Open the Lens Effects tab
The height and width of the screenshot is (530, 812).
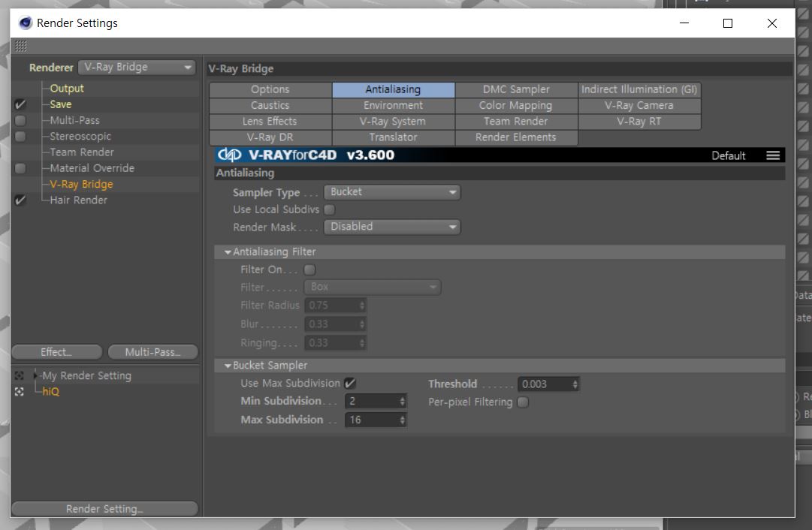coord(270,122)
